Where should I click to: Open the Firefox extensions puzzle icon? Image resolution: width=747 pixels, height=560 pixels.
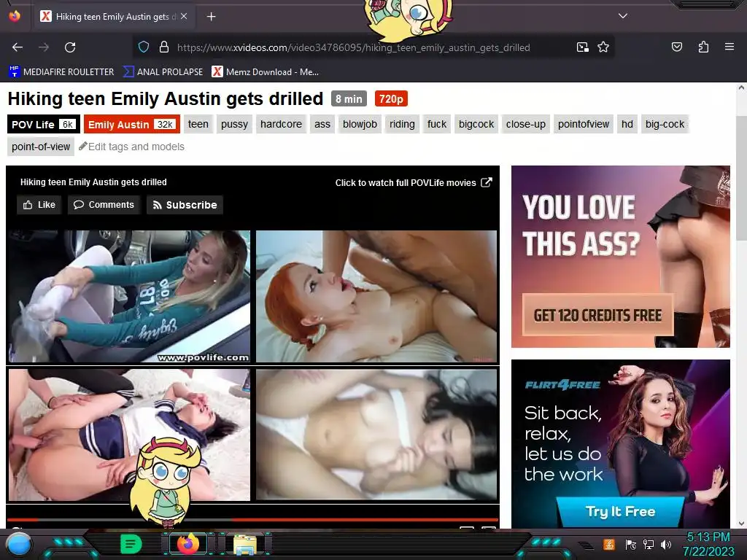tap(703, 47)
